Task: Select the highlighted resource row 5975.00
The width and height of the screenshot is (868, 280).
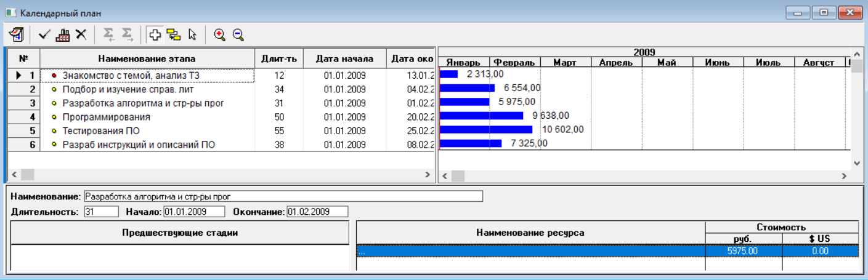Action: click(607, 250)
